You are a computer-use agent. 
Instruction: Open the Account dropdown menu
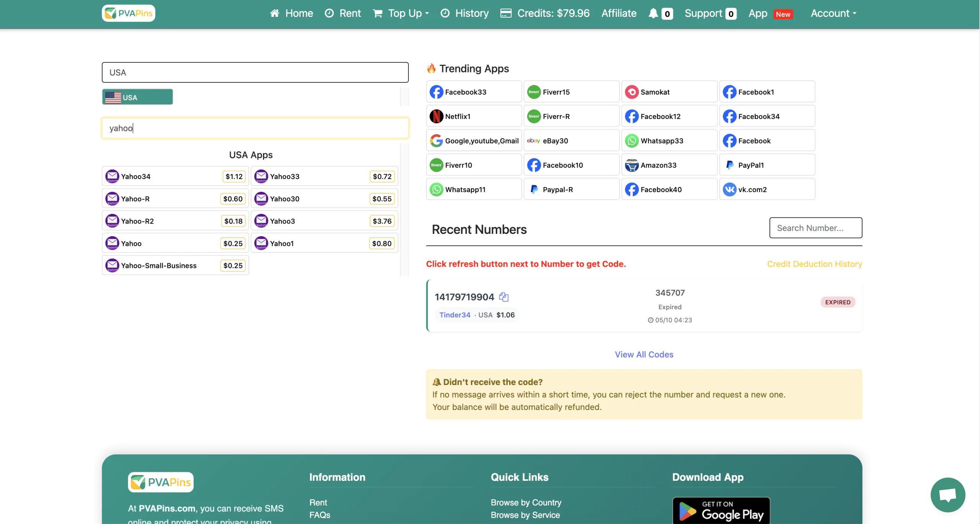tap(833, 13)
